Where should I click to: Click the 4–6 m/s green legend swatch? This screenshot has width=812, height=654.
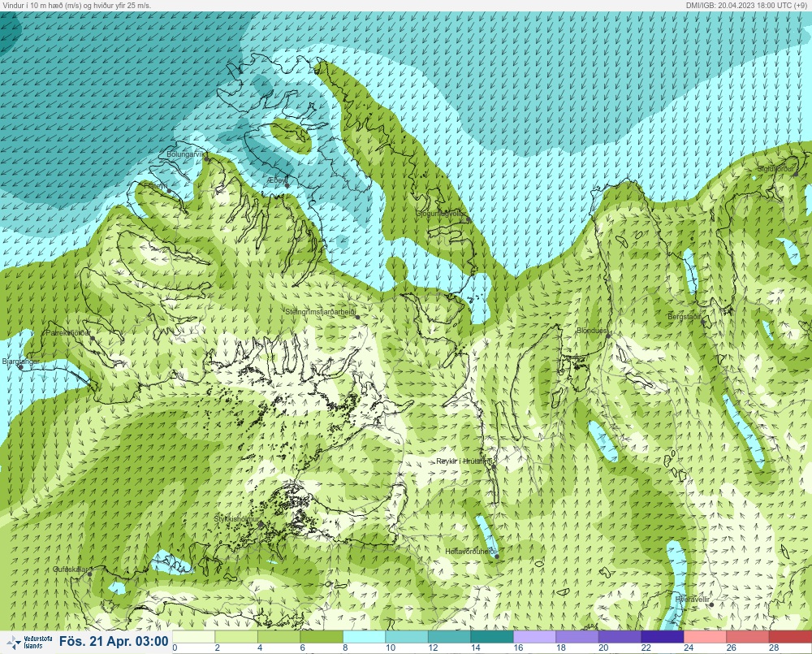click(x=279, y=636)
